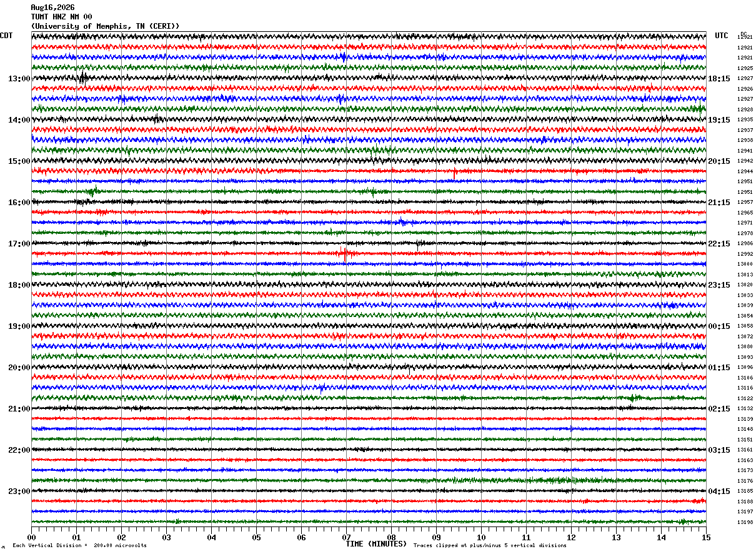Select the 18:00 CDT time label
This screenshot has width=756, height=554.
click(x=19, y=285)
